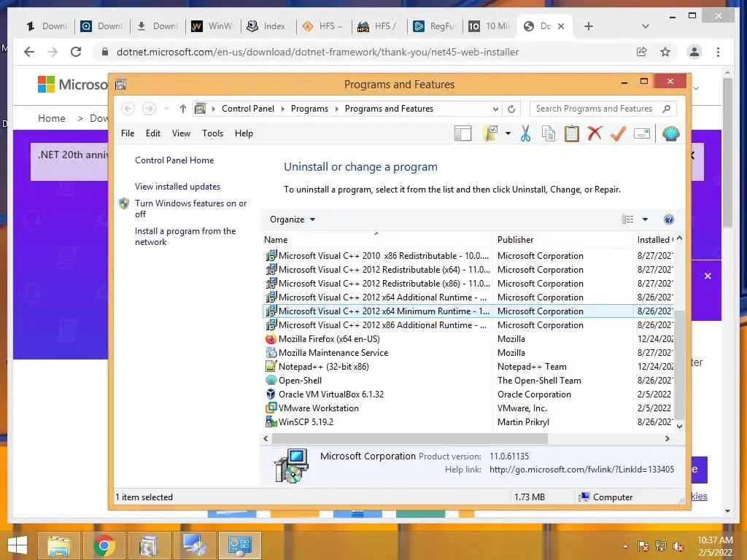Click the Chrome back arrow

(x=29, y=52)
